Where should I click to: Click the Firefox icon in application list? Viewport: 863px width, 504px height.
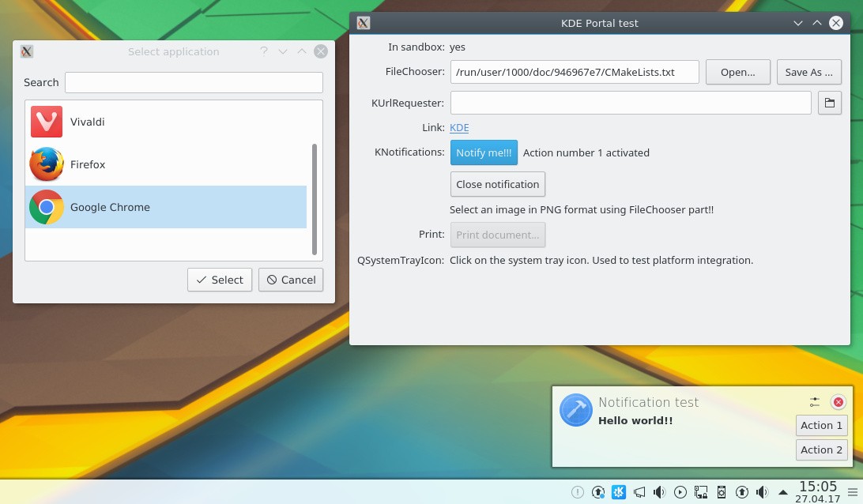[46, 164]
